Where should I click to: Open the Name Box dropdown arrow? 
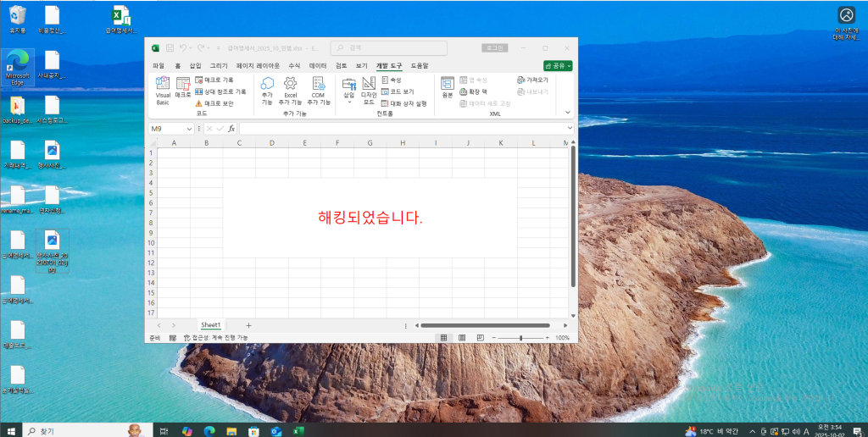190,129
